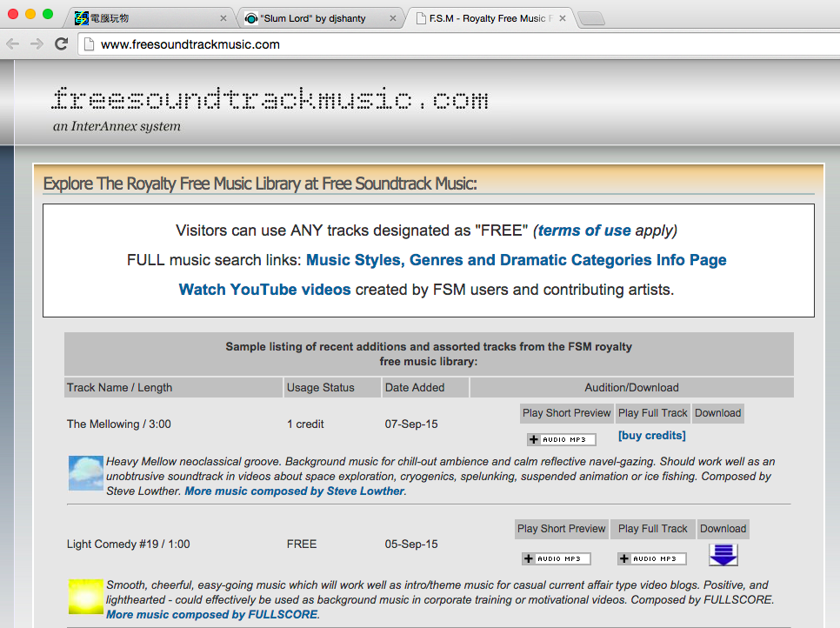Click the buy credits link for The Mellowing
The image size is (840, 628).
(652, 436)
